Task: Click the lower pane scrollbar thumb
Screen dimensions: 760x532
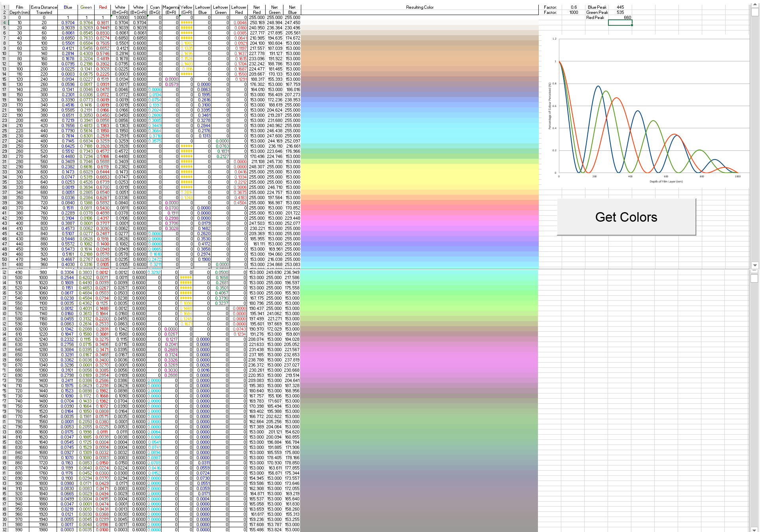Action: [754, 278]
